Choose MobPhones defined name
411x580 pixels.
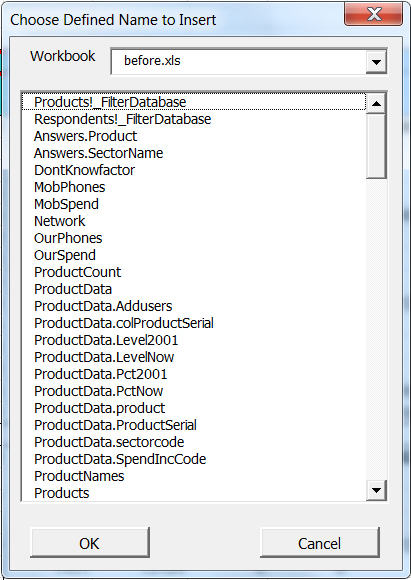pos(194,187)
